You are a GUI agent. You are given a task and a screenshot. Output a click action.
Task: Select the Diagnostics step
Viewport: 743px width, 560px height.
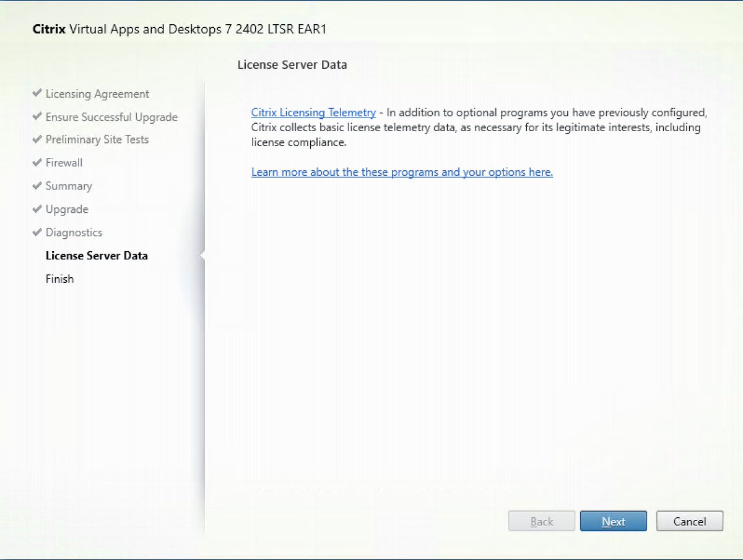tap(74, 232)
